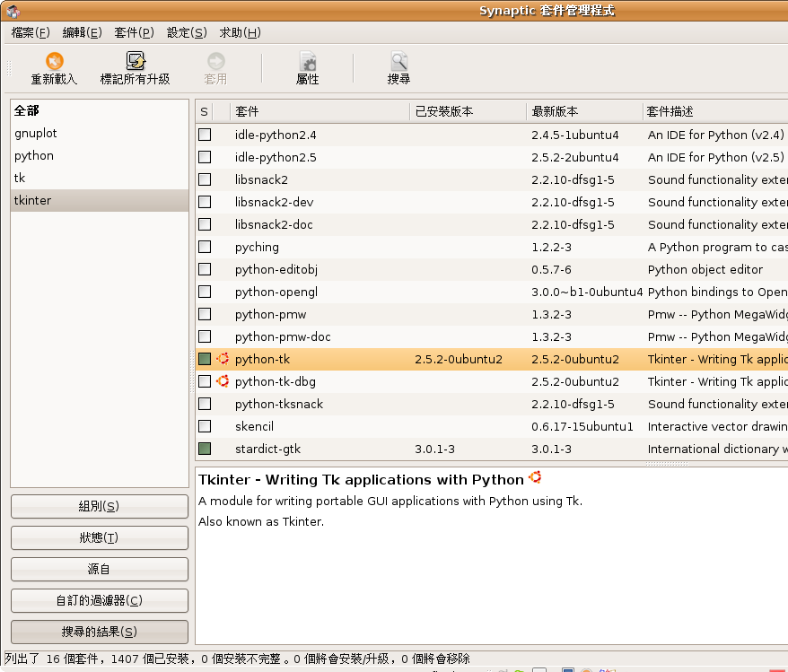Click the Sections (組別) button

[100, 506]
